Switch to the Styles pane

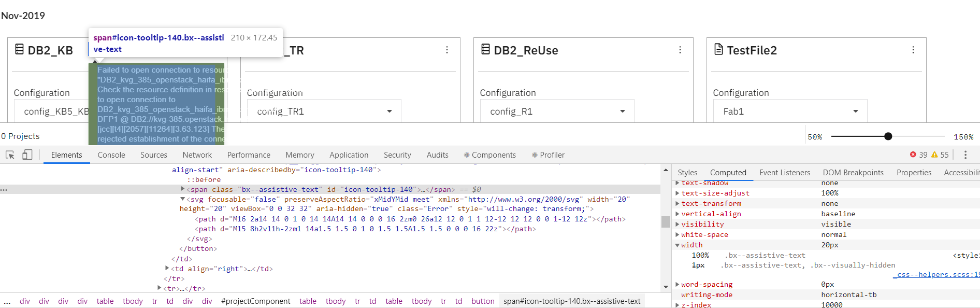pyautogui.click(x=687, y=172)
